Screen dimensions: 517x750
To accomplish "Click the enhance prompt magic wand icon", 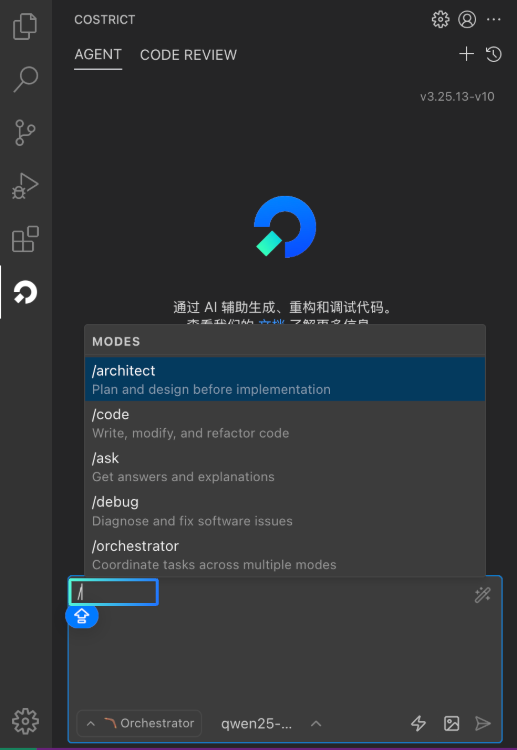I will coord(482,595).
